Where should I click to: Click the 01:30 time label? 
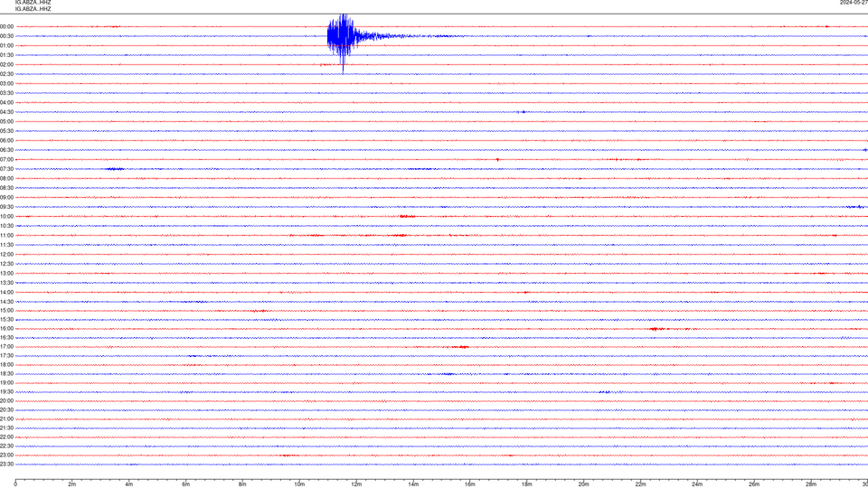click(6, 55)
